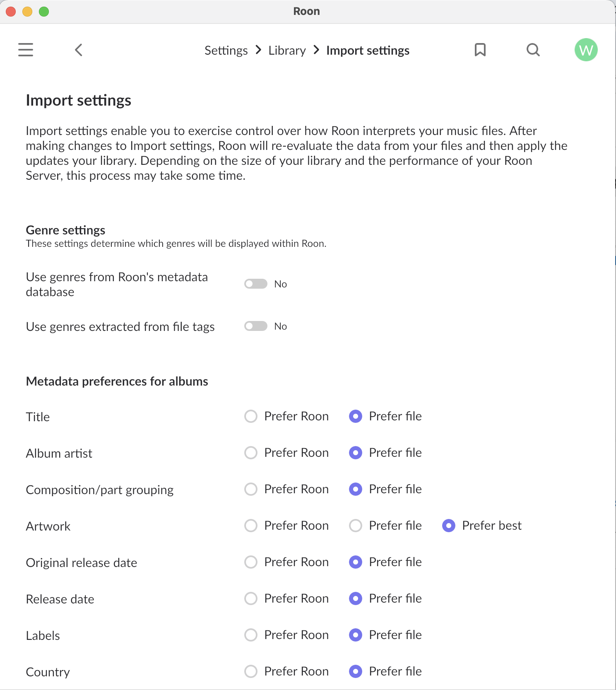Click the Prefer file option for Country

356,671
